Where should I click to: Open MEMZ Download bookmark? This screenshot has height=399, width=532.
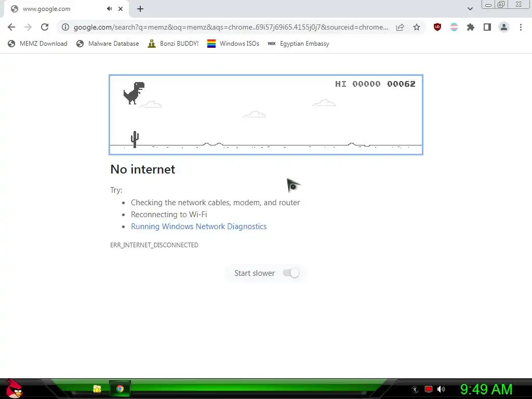37,44
